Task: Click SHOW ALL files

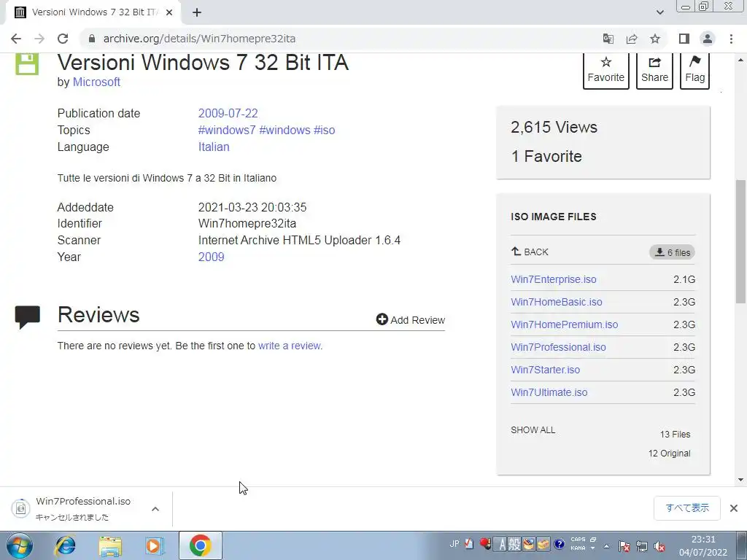Action: coord(533,430)
